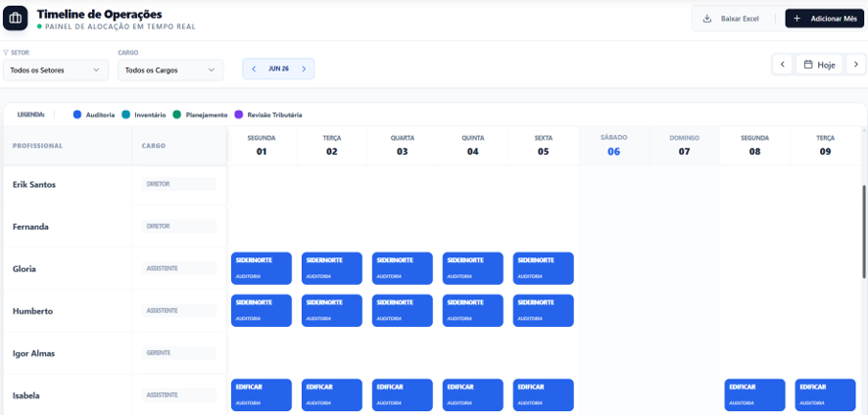Click the Fernanda professional name

(x=30, y=226)
